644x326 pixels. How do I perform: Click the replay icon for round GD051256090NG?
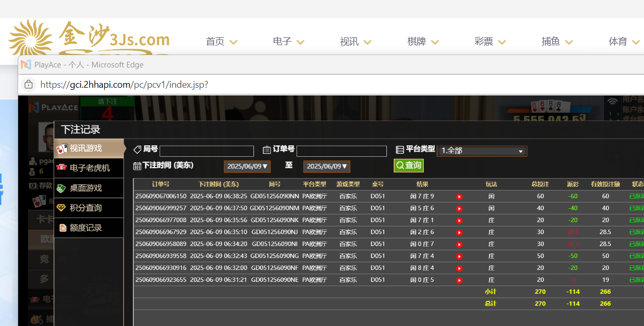point(459,256)
